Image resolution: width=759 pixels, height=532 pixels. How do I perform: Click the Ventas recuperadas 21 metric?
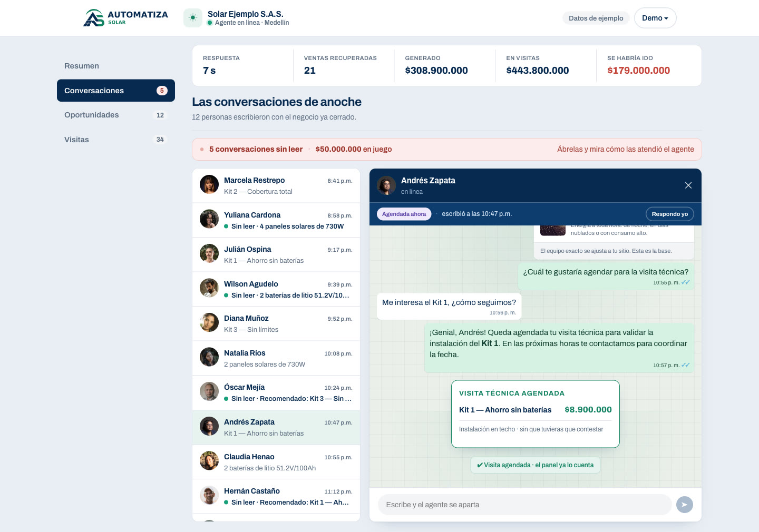[x=344, y=65]
